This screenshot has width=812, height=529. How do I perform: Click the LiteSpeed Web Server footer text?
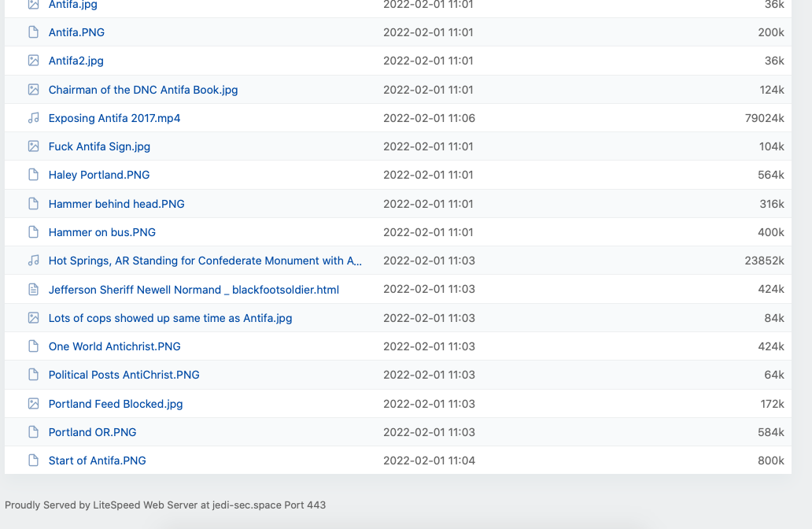click(x=165, y=505)
